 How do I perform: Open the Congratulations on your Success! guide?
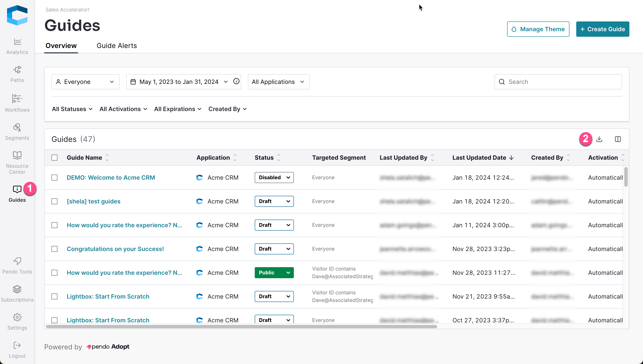pos(115,249)
